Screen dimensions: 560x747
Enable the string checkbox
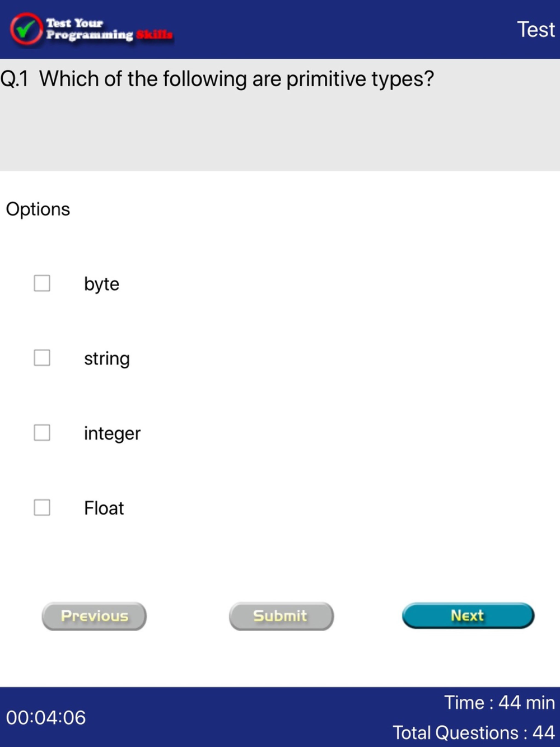[x=42, y=358]
